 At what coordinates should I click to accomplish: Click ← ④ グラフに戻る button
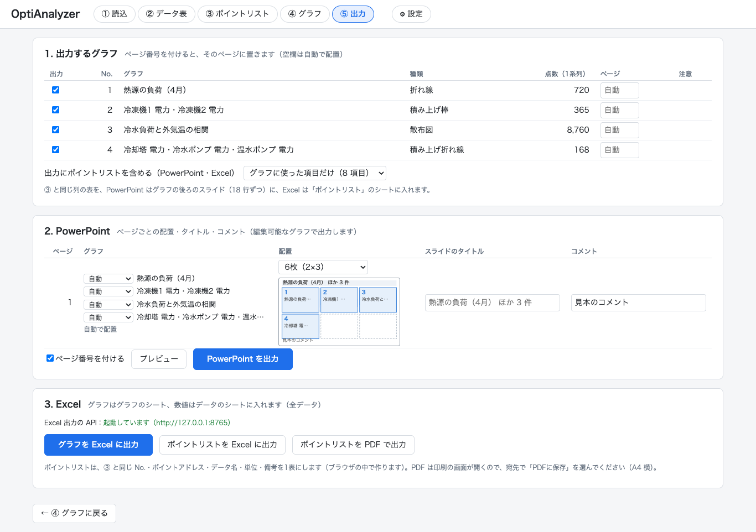pyautogui.click(x=75, y=513)
